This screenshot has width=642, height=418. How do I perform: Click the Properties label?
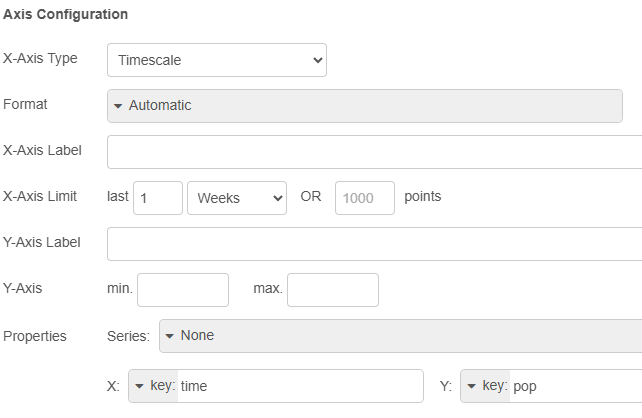pos(35,336)
